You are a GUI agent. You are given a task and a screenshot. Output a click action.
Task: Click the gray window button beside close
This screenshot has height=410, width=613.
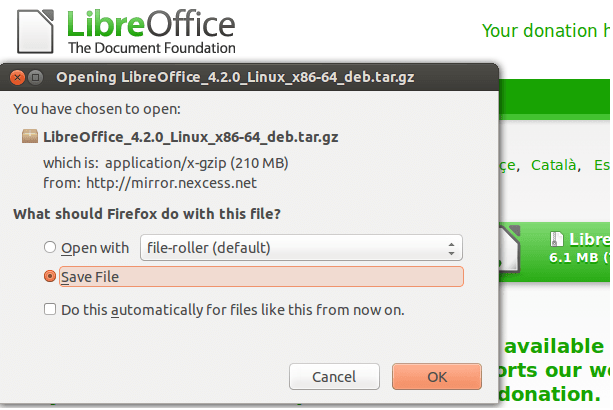point(34,76)
